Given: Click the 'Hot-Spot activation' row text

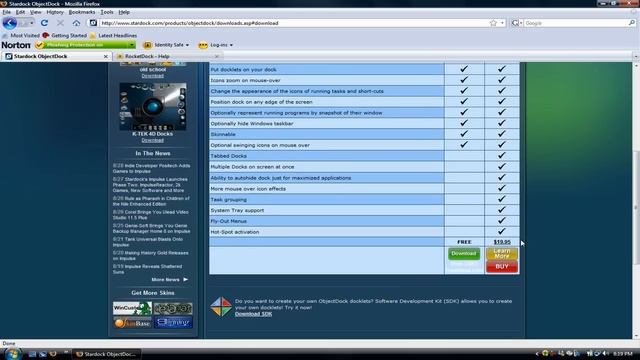Looking at the screenshot, I should pos(235,232).
